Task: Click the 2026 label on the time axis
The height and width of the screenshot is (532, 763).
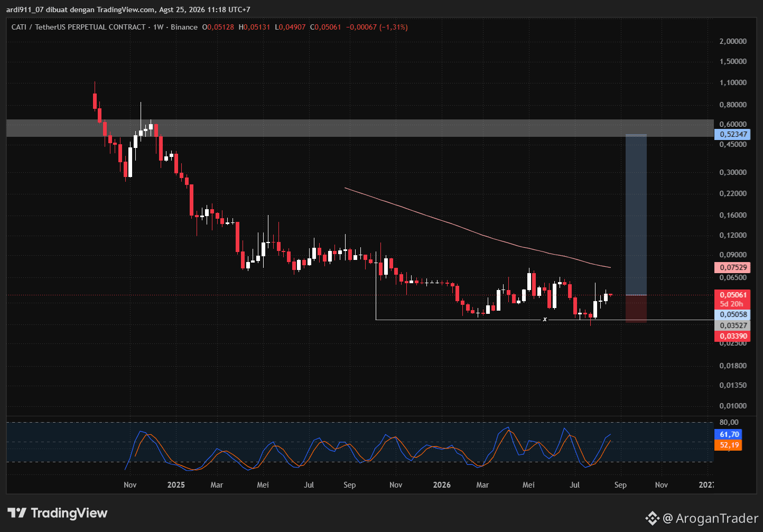Action: click(442, 485)
